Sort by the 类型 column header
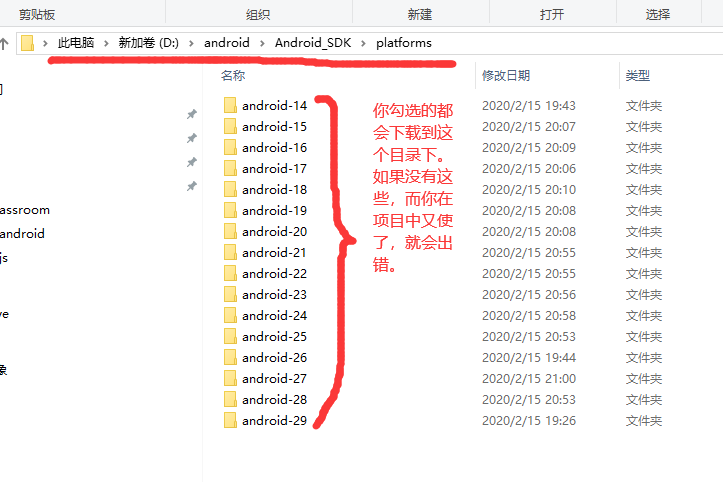The width and height of the screenshot is (723, 482). [638, 75]
